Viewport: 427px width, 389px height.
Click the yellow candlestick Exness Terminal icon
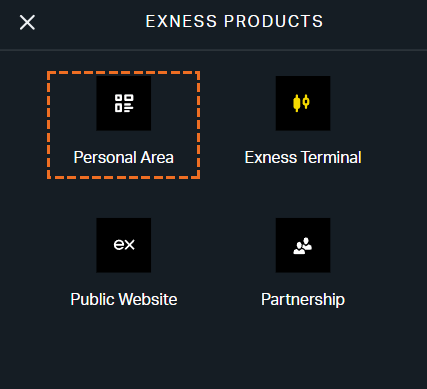[x=303, y=103]
